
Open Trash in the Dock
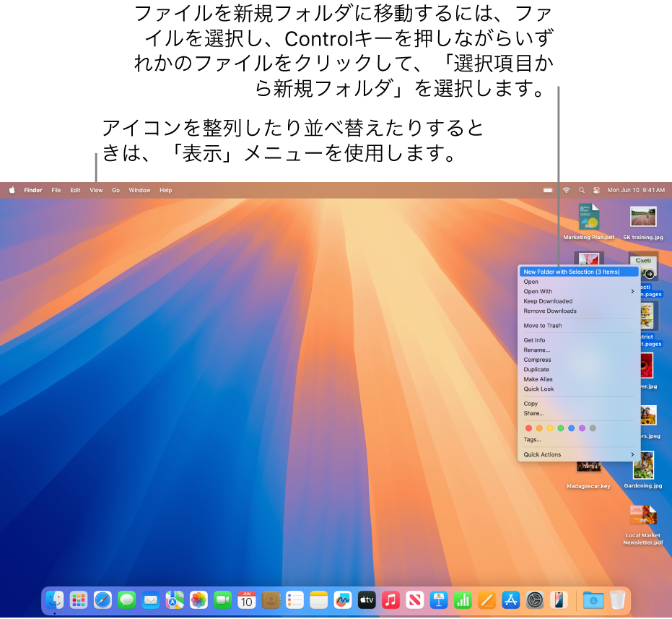coord(618,600)
